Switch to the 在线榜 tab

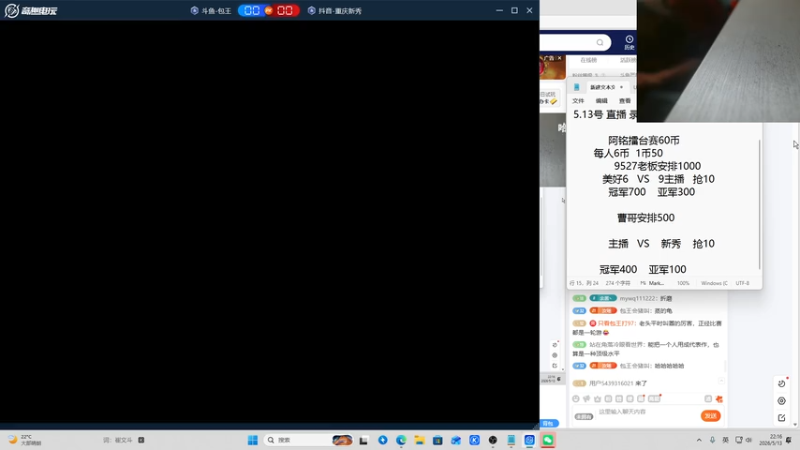[x=588, y=60]
